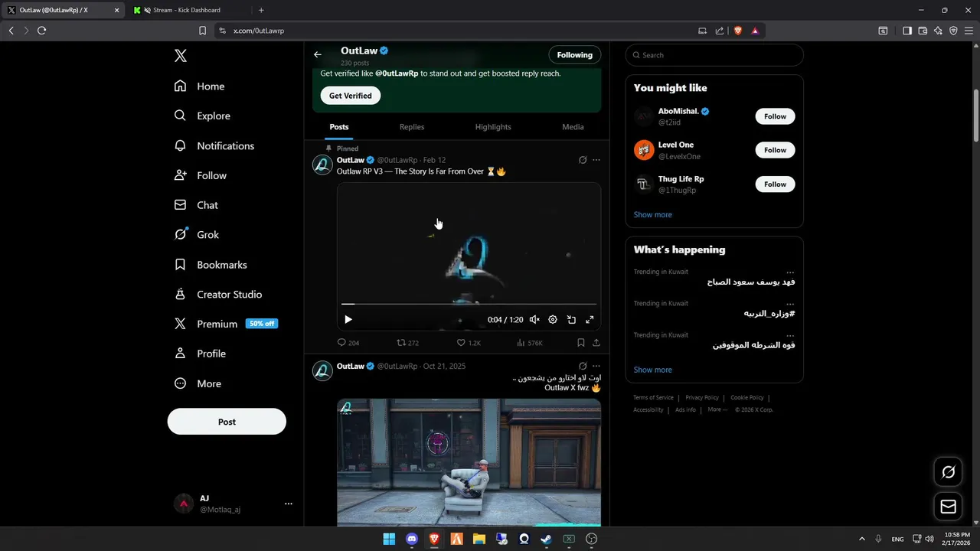Viewport: 980px width, 551px height.
Task: Open options for third Kuwait trend
Action: point(790,334)
